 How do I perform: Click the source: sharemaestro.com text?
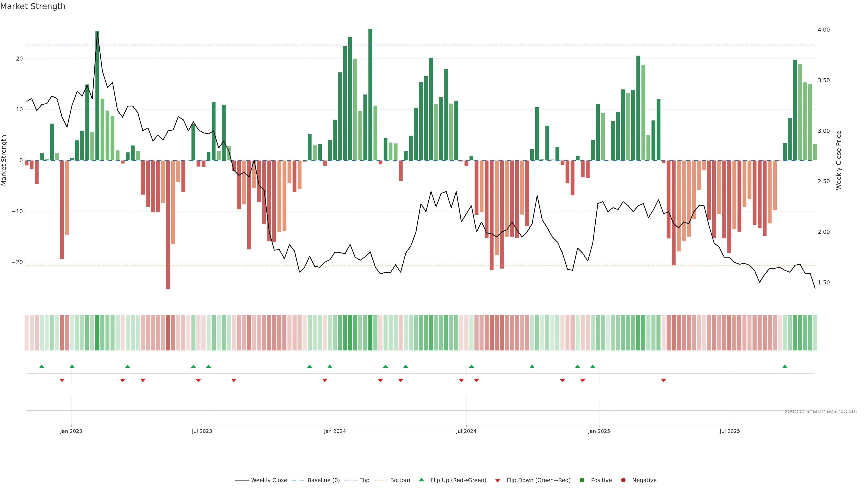(821, 411)
